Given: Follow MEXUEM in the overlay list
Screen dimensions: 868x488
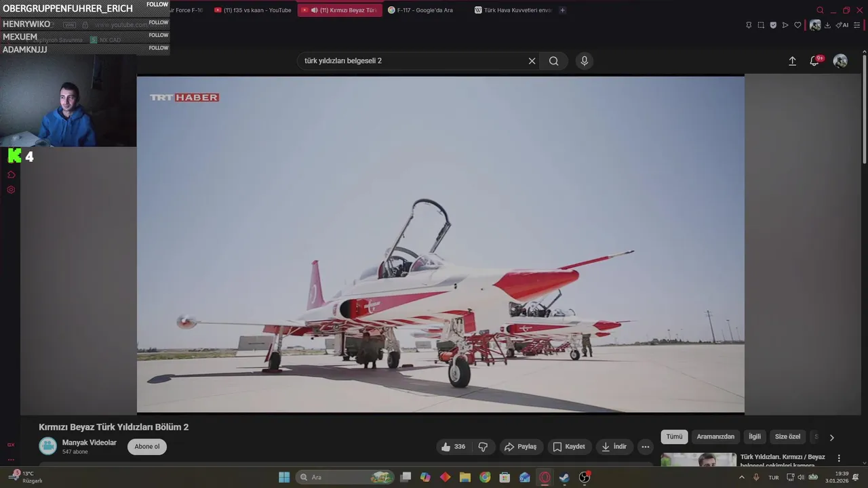Looking at the screenshot, I should 159,35.
